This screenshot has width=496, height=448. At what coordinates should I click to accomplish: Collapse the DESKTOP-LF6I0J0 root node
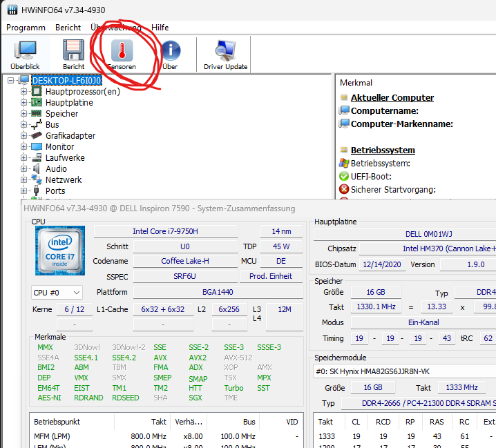[11, 81]
